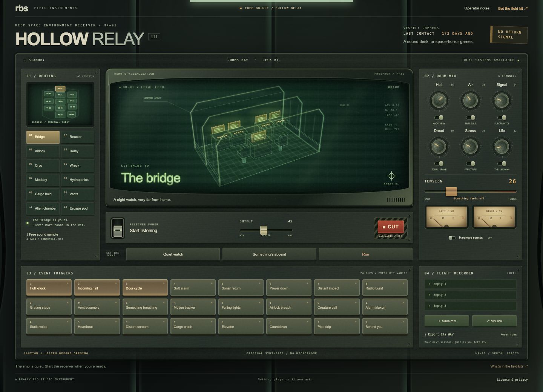Select the Empty 3 recorder slot
Image resolution: width=543 pixels, height=392 pixels.
(470, 306)
